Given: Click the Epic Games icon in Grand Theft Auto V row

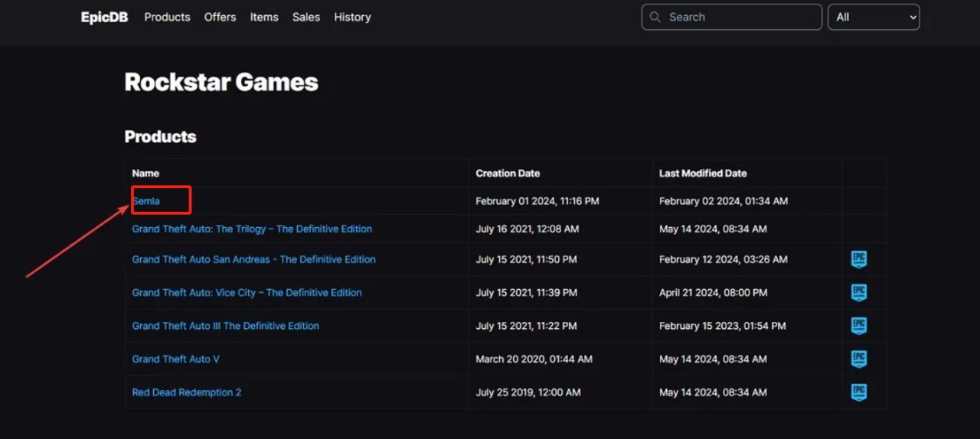Looking at the screenshot, I should coord(859,359).
